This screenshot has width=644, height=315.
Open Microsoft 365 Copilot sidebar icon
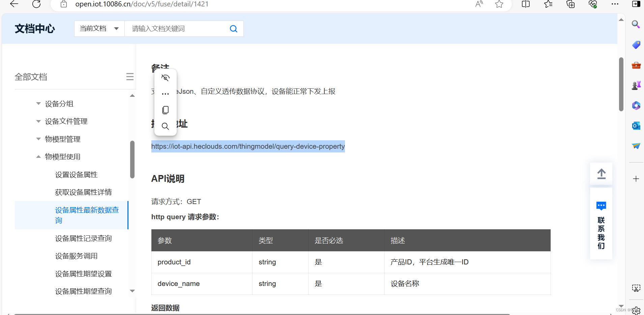point(636,106)
